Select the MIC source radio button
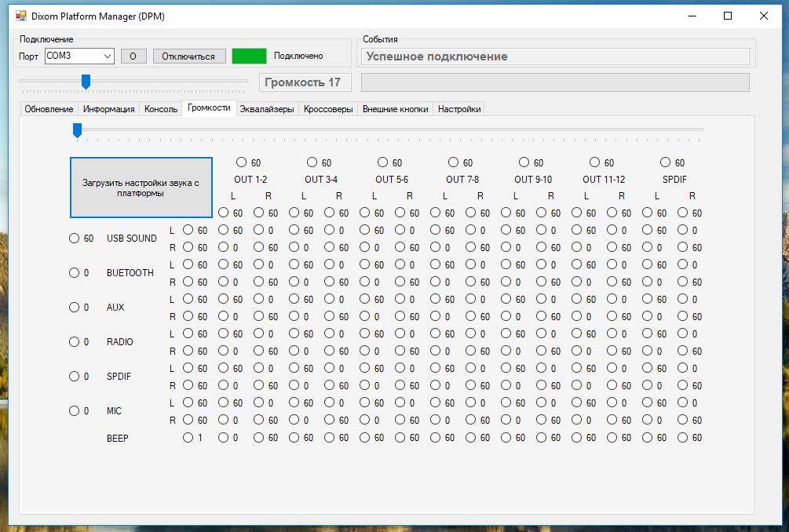789x532 pixels. (75, 411)
